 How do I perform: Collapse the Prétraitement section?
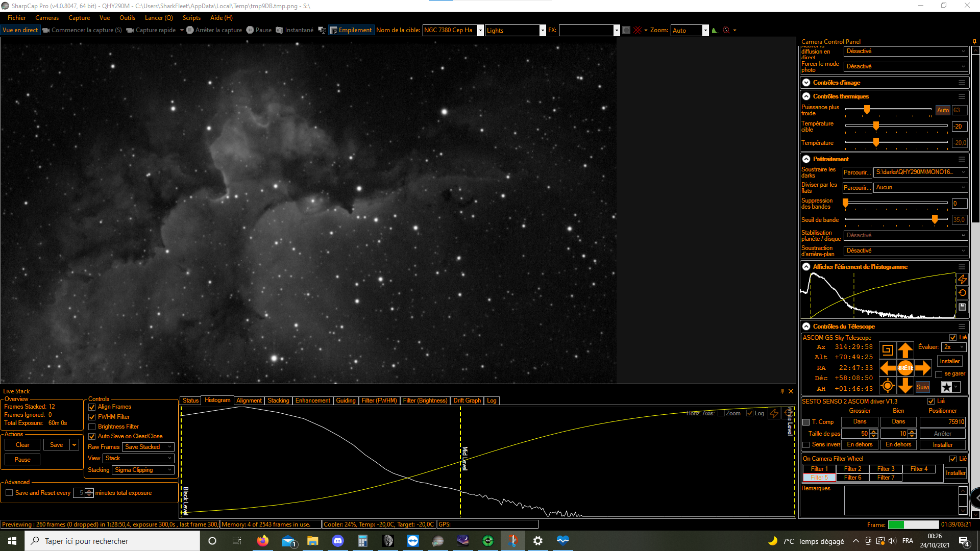point(806,159)
